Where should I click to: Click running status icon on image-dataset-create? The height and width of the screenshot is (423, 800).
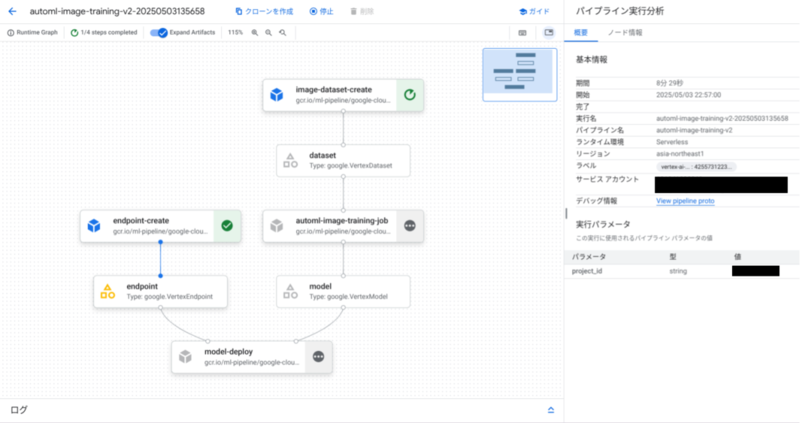coord(410,95)
